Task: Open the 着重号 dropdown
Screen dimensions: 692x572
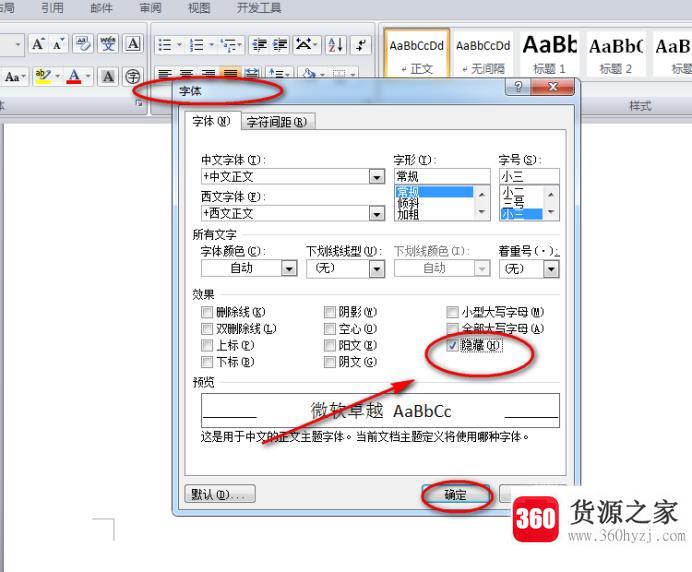Action: coord(551,269)
